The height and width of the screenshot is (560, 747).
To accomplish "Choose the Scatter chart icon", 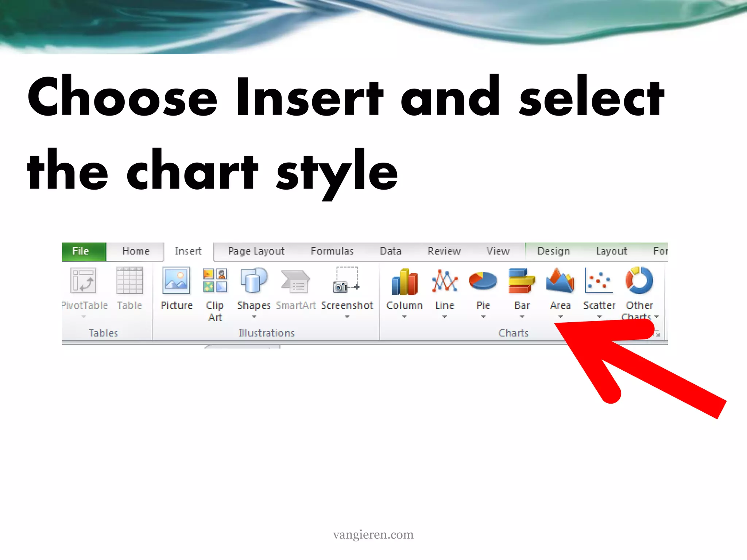I will 599,280.
